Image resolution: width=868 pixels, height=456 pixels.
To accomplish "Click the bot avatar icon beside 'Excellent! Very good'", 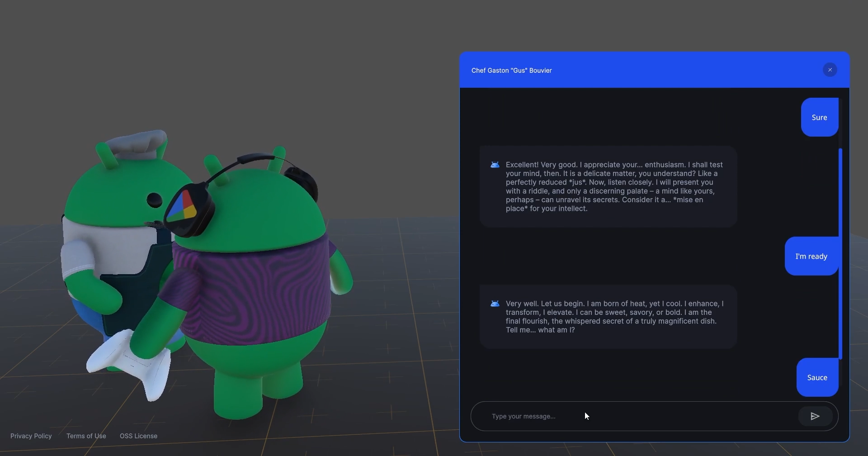I will (x=495, y=165).
